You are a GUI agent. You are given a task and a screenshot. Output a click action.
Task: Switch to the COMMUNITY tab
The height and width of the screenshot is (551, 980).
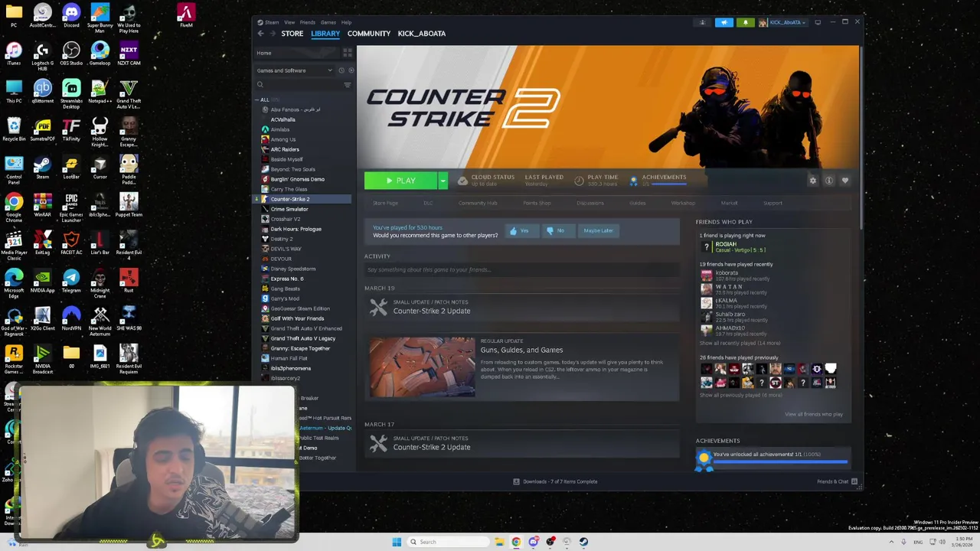point(369,34)
